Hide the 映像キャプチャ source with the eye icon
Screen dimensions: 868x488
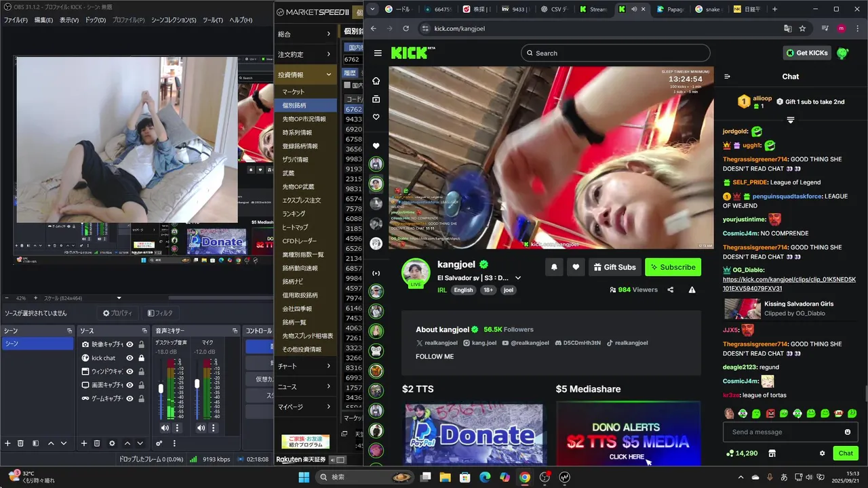(130, 344)
